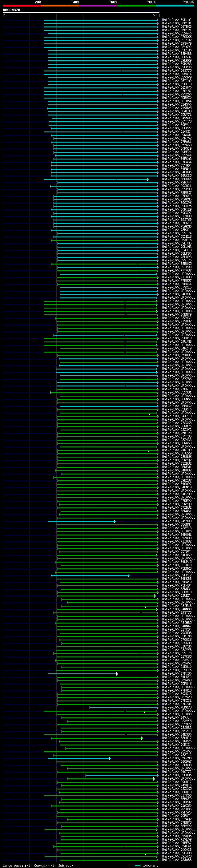Screen dimensions: 197x868
Task: Click the UniRef100_C7BNF5 label
Action: click(176, 822)
